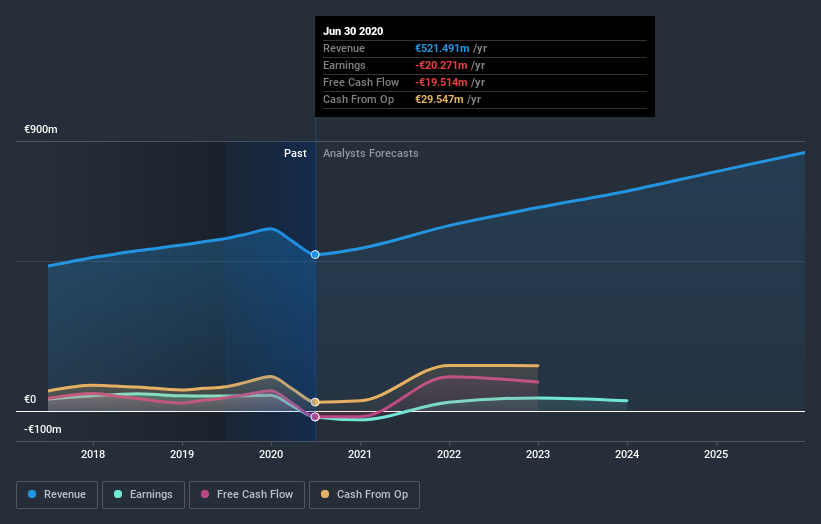Select the pink Free Cash Flow data point
This screenshot has height=524, width=821.
(x=315, y=417)
